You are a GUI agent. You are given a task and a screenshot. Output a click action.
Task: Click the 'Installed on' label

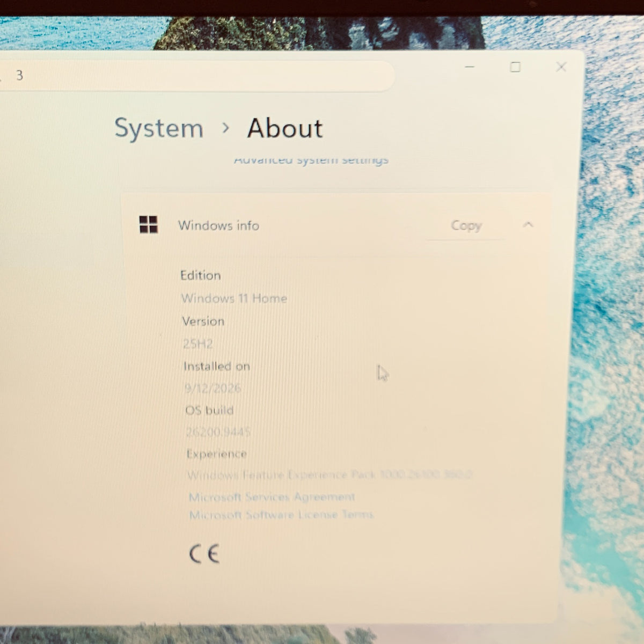pos(217,367)
